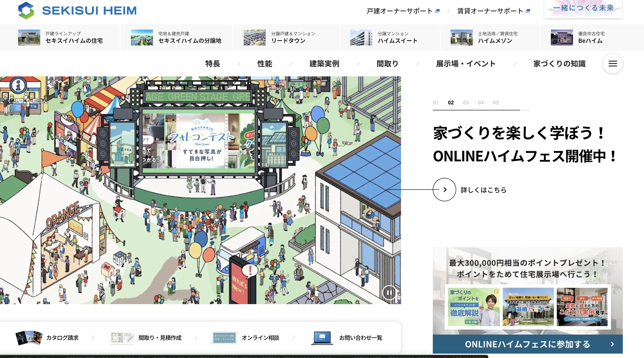
Task: Show slide 05
Action: coord(496,102)
